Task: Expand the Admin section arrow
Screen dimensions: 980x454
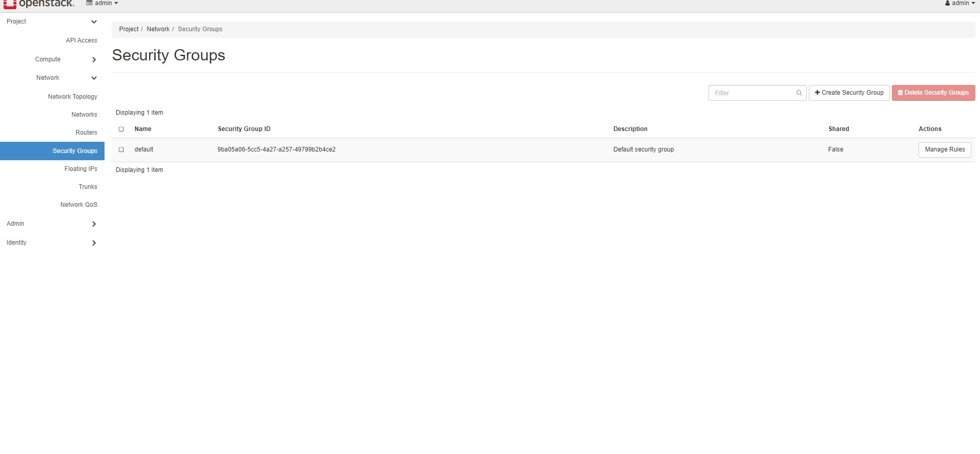Action: [x=94, y=224]
